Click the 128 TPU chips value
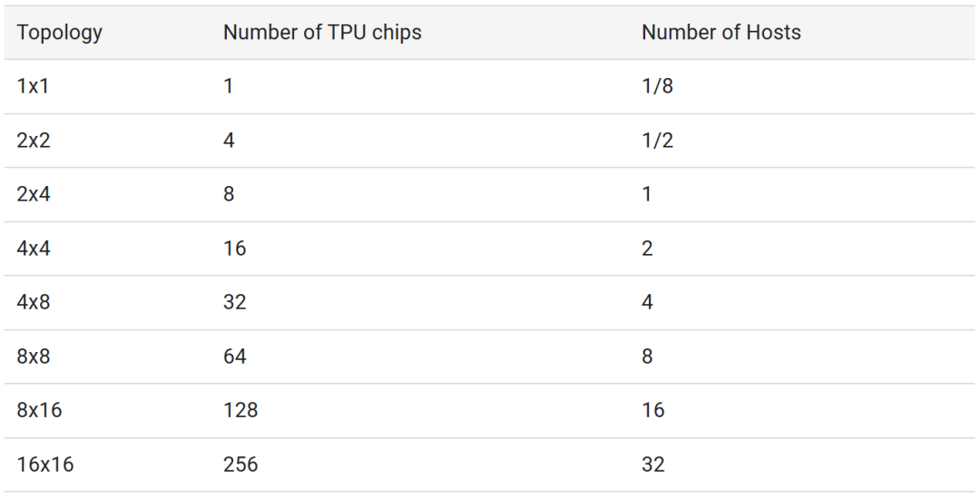 [240, 410]
